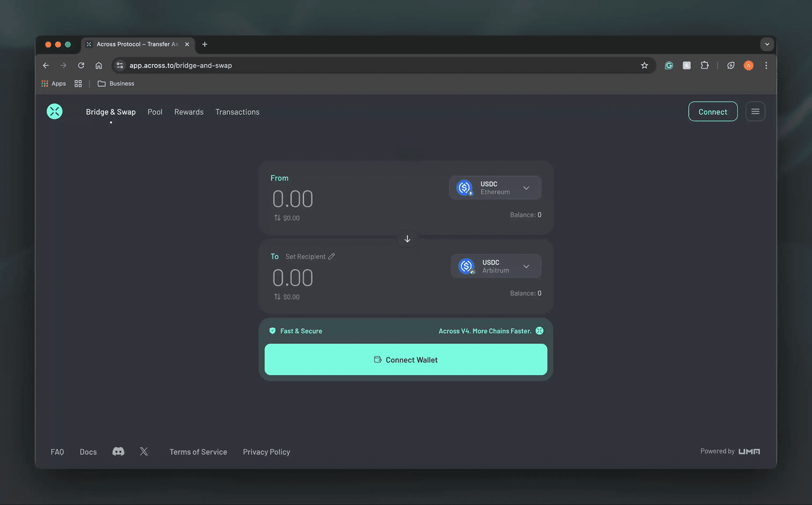Click the wallet icon inside Connect Wallet
Image resolution: width=812 pixels, height=505 pixels.
[x=378, y=359]
